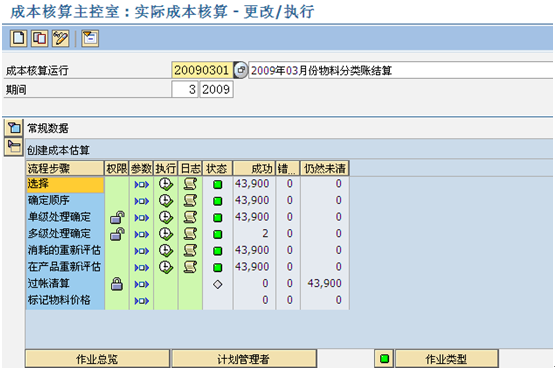555x370 pixels.
Task: Expand the 常规数据 section
Action: (14, 128)
